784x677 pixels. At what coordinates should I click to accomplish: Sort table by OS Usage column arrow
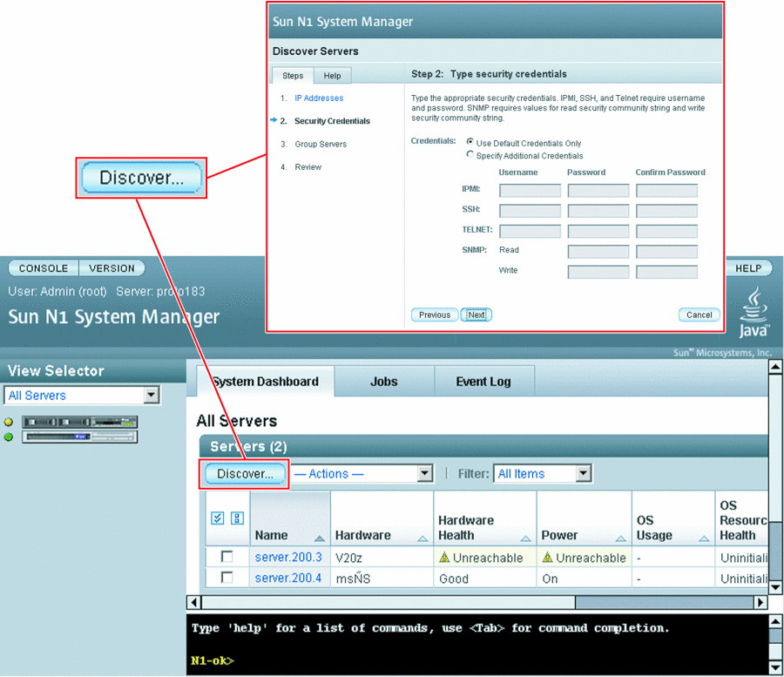coord(704,538)
